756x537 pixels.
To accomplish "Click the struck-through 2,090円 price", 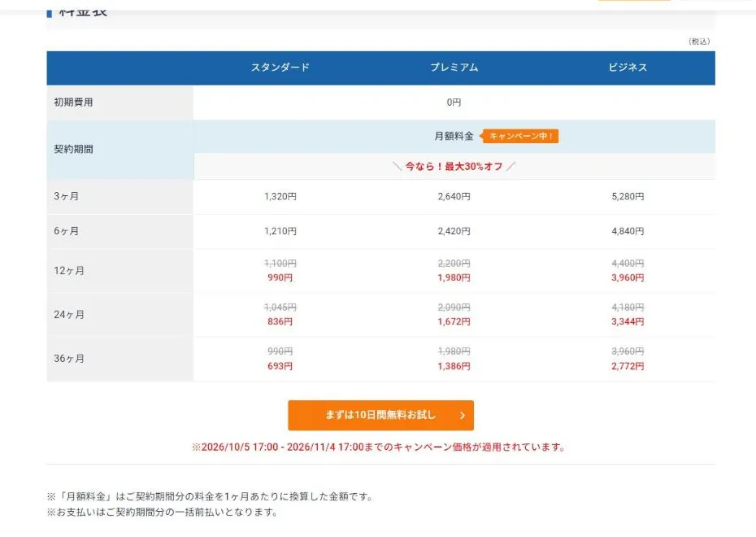I will coord(454,308).
